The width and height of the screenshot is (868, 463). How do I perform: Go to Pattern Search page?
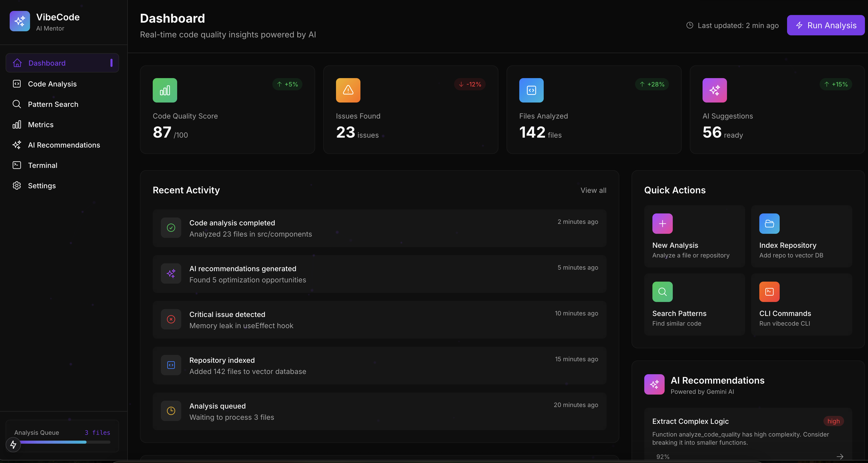click(x=53, y=104)
